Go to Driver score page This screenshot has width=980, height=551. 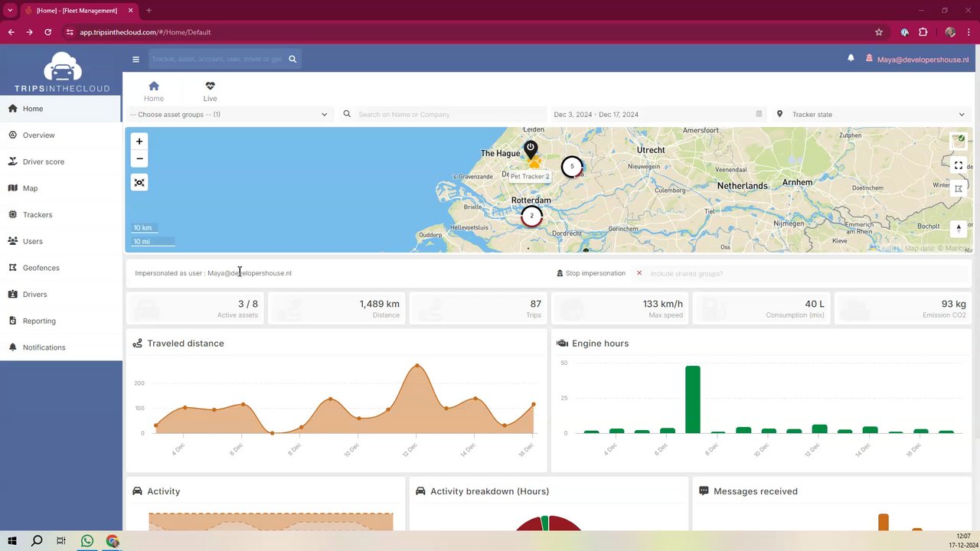coord(60,161)
